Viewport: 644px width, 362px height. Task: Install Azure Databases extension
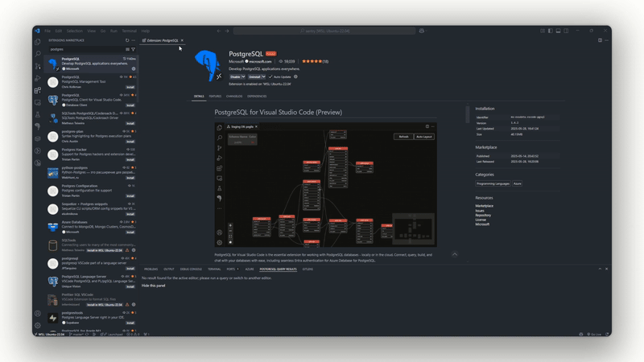point(130,232)
